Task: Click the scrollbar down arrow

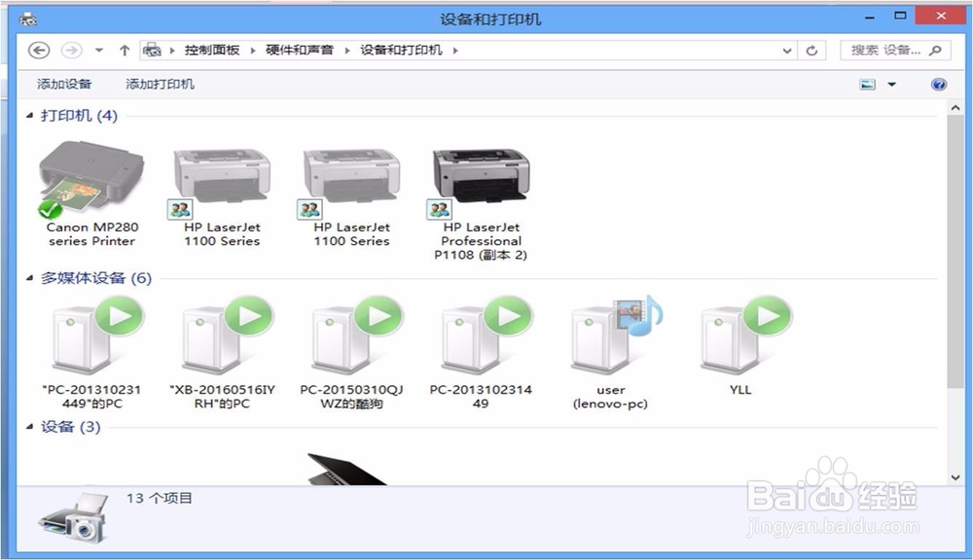Action: [x=955, y=477]
